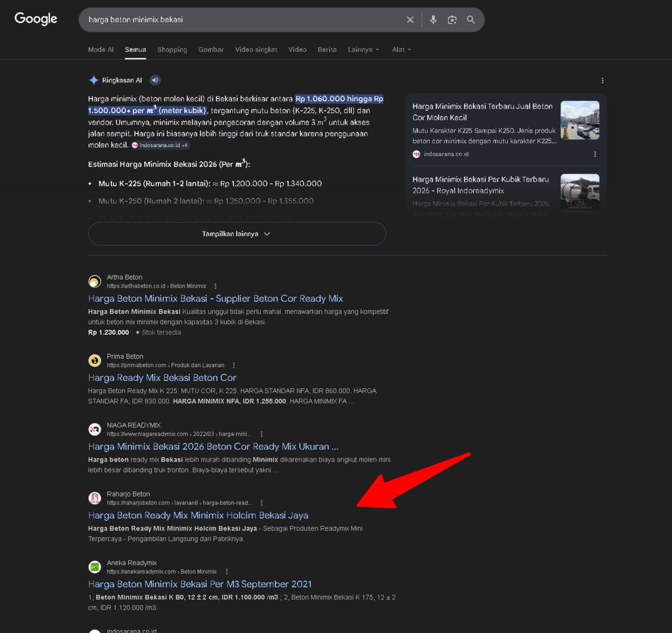This screenshot has height=633, width=672.
Task: Open the Shopping tab
Action: [x=172, y=50]
